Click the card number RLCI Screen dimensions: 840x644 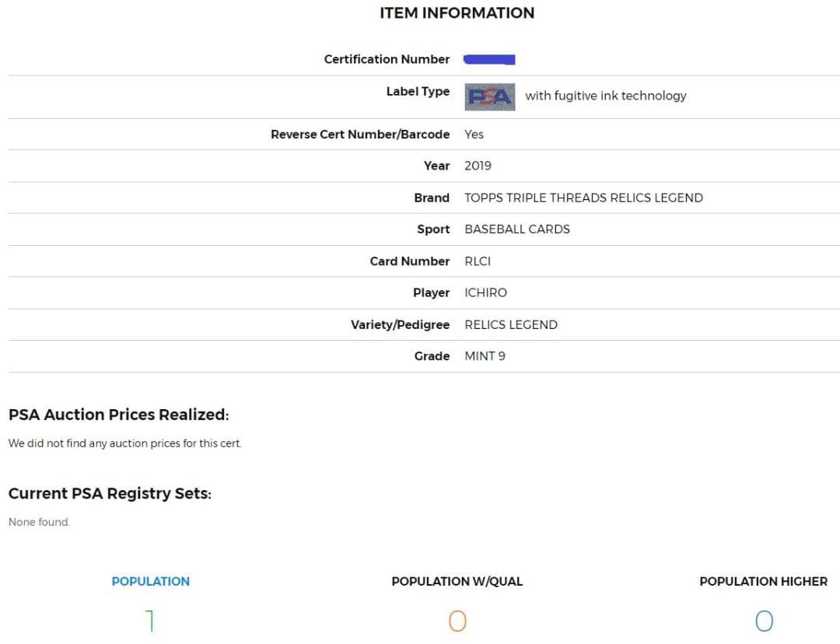coord(478,261)
